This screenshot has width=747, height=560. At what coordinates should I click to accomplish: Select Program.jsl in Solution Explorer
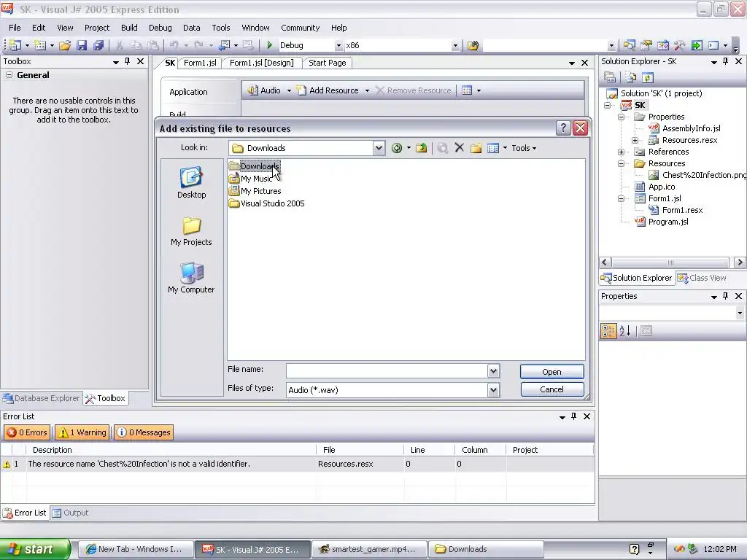tap(668, 222)
